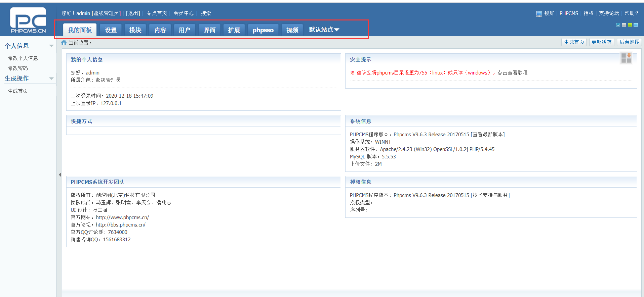Click the MySQL 版本: 5.5.53 text
644x297 pixels.
point(373,156)
